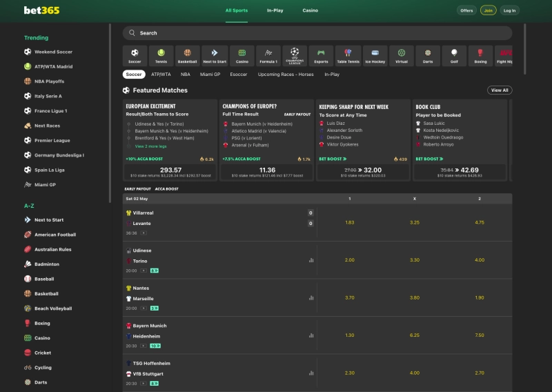Select draw odds 3.30 for Udinese v Torino
The height and width of the screenshot is (392, 552).
415,260
